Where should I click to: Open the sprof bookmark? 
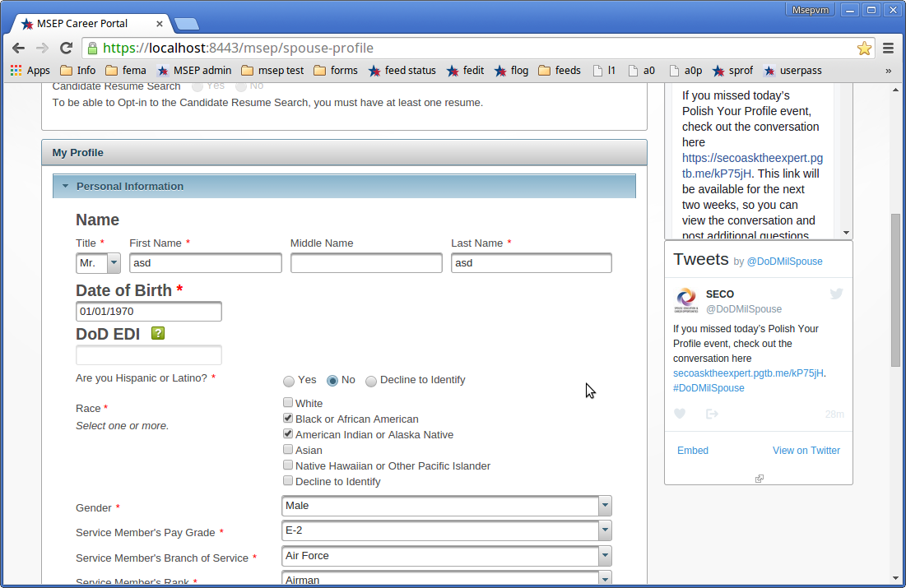click(x=732, y=71)
